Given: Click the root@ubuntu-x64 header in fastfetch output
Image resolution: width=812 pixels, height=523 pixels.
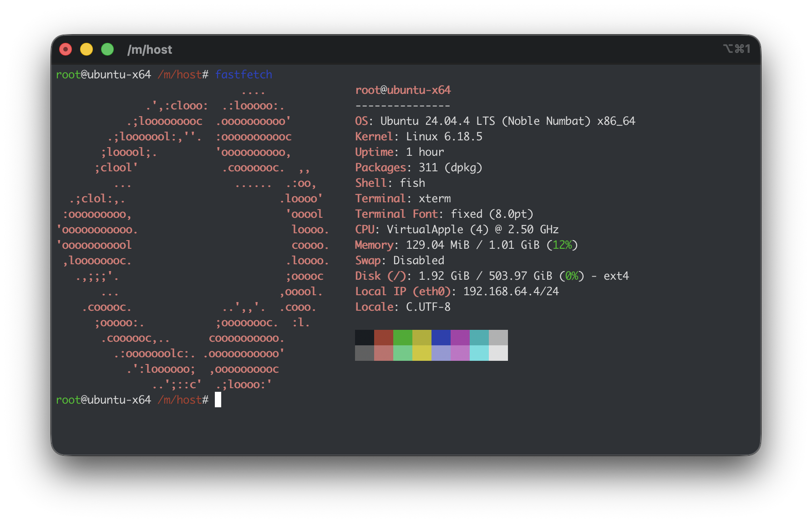Looking at the screenshot, I should (x=403, y=90).
